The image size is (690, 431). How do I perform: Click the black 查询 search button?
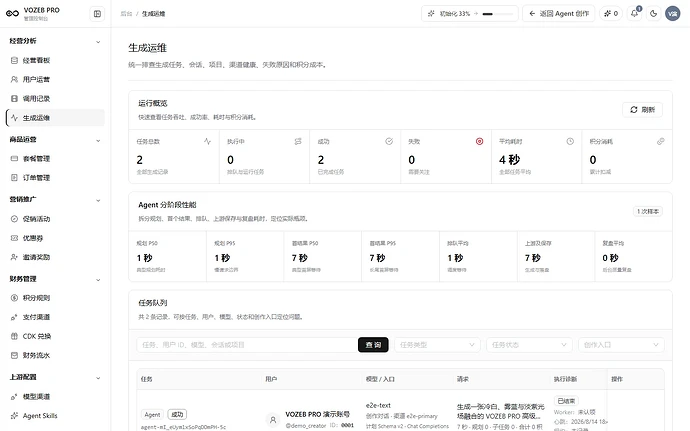(x=373, y=345)
